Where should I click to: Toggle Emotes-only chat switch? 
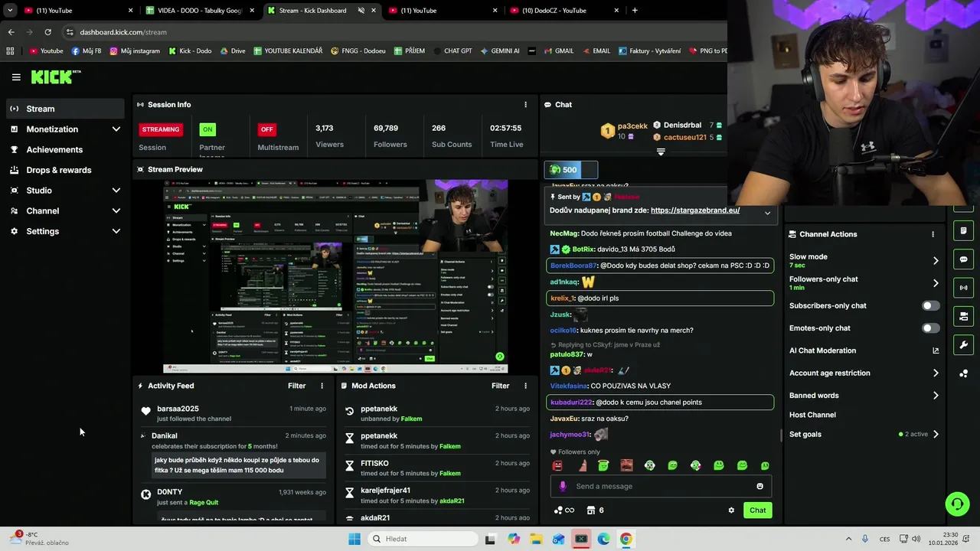(930, 328)
